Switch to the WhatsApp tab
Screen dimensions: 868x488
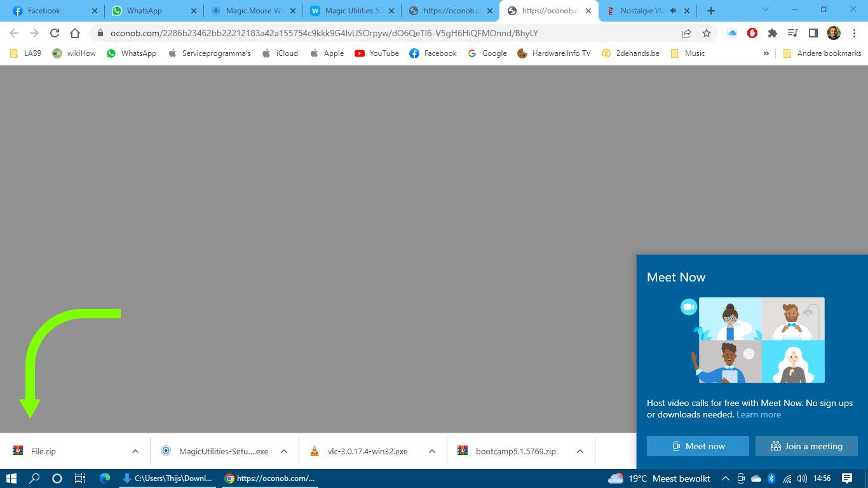click(144, 11)
